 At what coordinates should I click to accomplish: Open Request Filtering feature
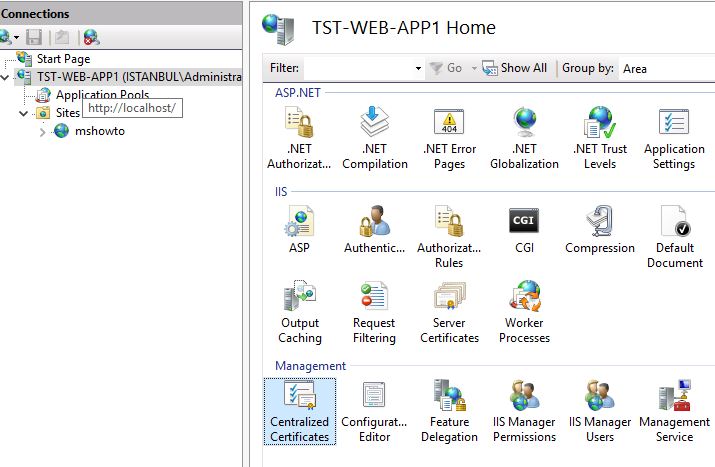click(x=374, y=312)
